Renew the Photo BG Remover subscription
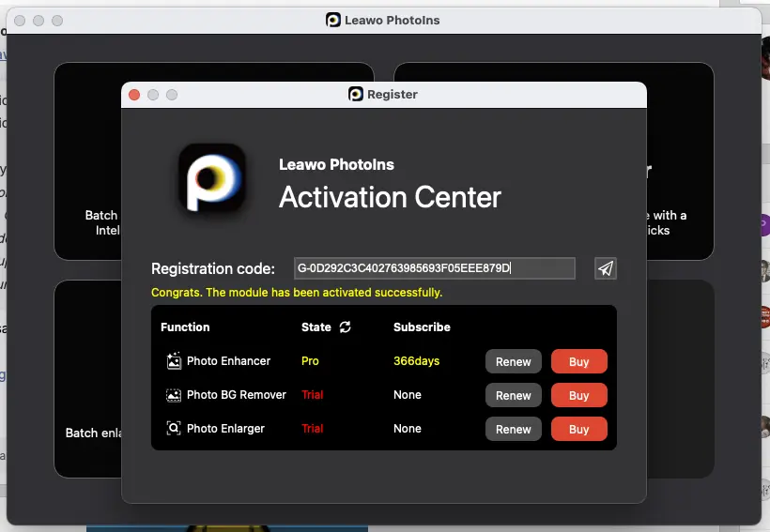Image resolution: width=770 pixels, height=532 pixels. [513, 396]
